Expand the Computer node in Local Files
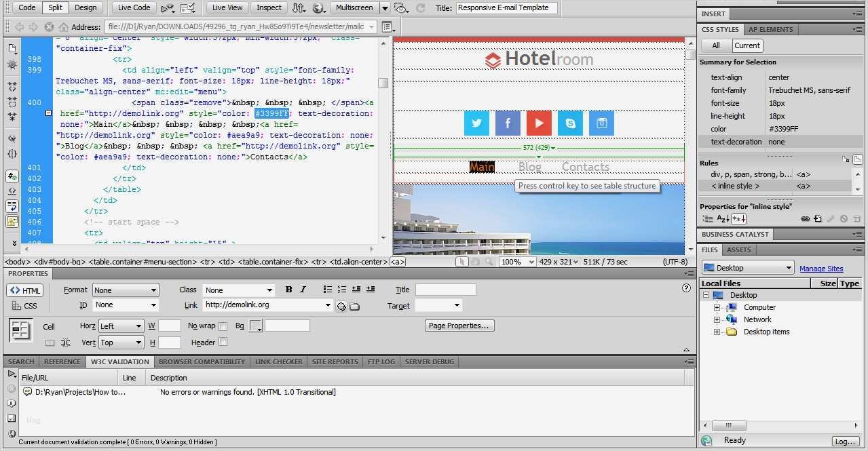 click(719, 307)
